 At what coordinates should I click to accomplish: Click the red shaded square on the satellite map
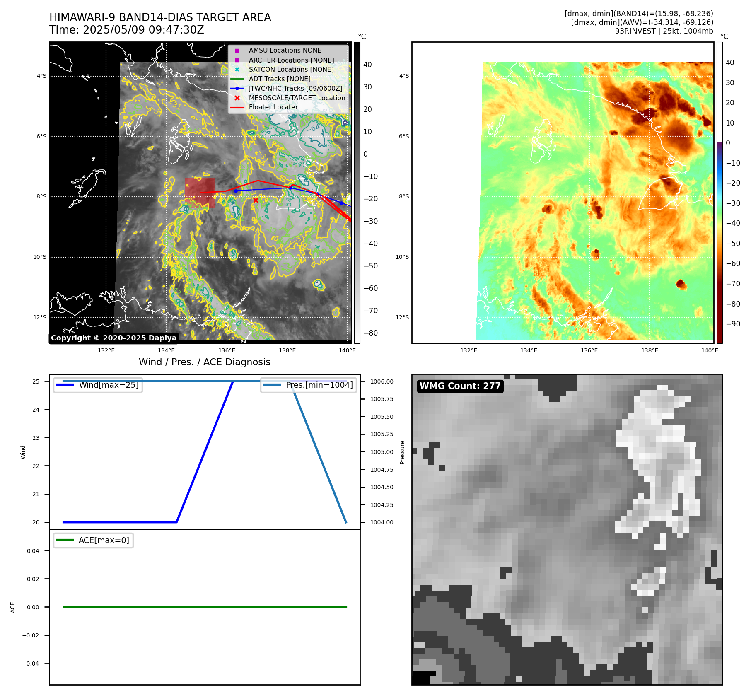[x=200, y=193]
